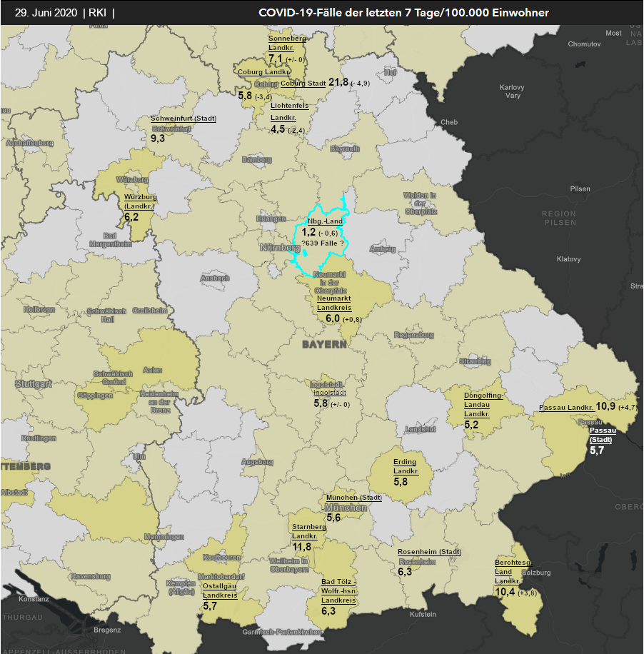Click the "Garmisch-Partenkirchen" label
The width and height of the screenshot is (644, 654).
[282, 632]
